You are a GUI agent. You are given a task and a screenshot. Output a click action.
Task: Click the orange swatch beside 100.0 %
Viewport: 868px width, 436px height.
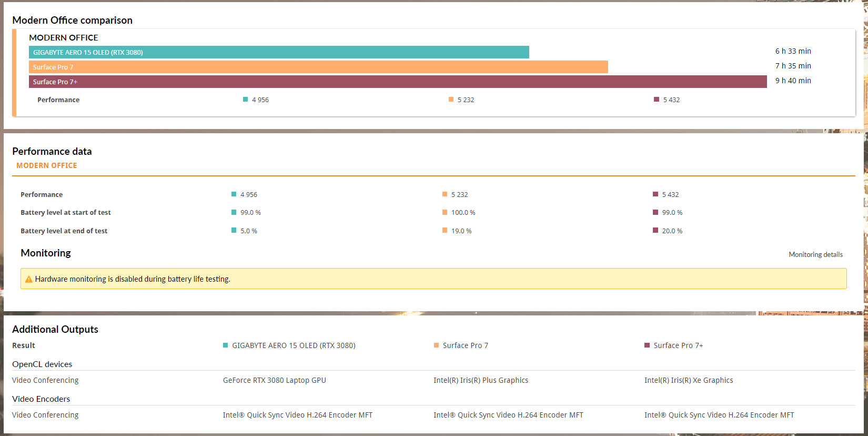pos(445,212)
